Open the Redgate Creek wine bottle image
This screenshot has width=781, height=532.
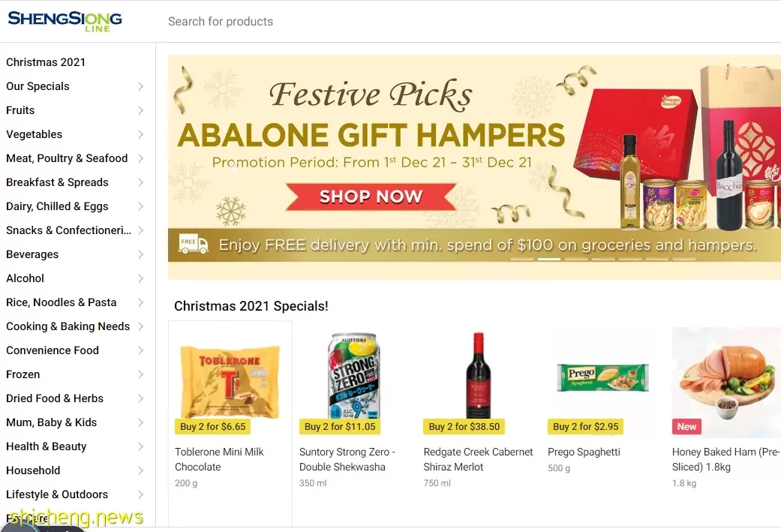[478, 376]
